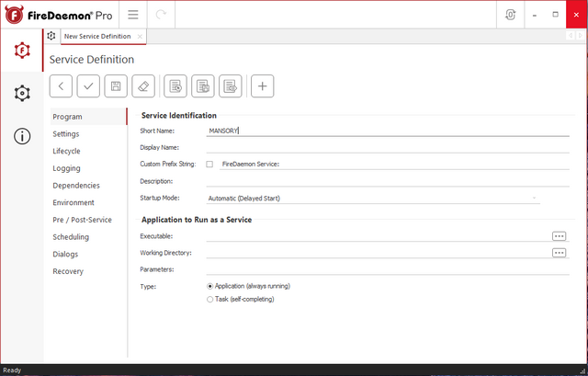Click the eraser clear fields icon

(x=142, y=85)
